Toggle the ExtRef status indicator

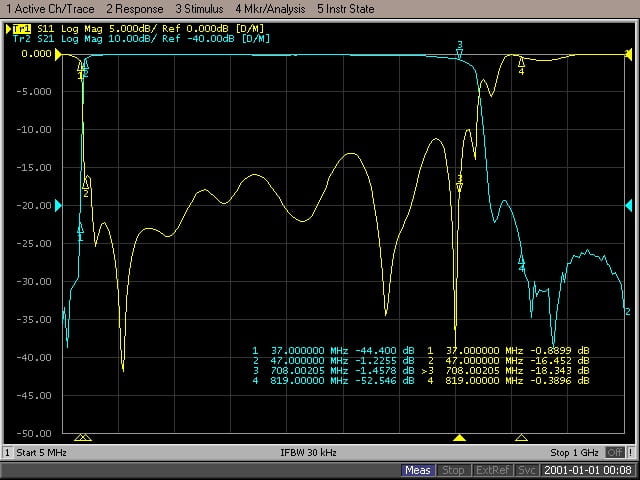(490, 470)
